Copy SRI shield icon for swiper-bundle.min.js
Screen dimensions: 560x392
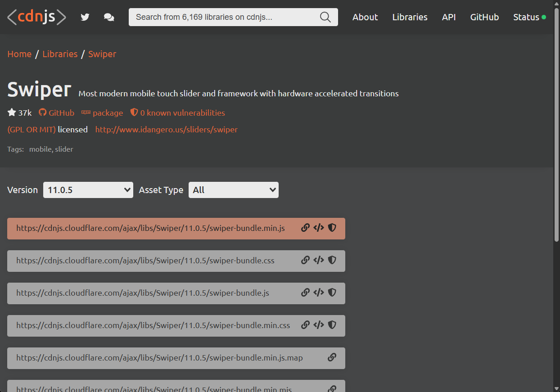(x=332, y=228)
